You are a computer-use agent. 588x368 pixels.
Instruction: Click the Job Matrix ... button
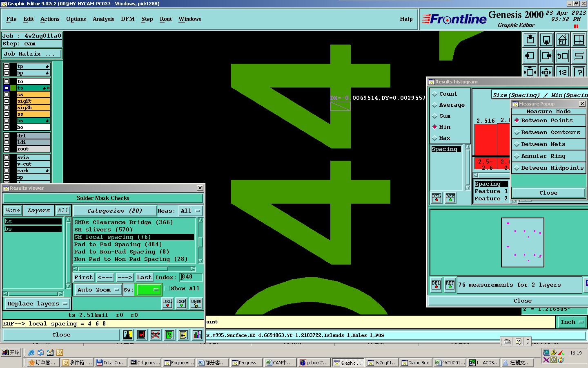[x=32, y=54]
